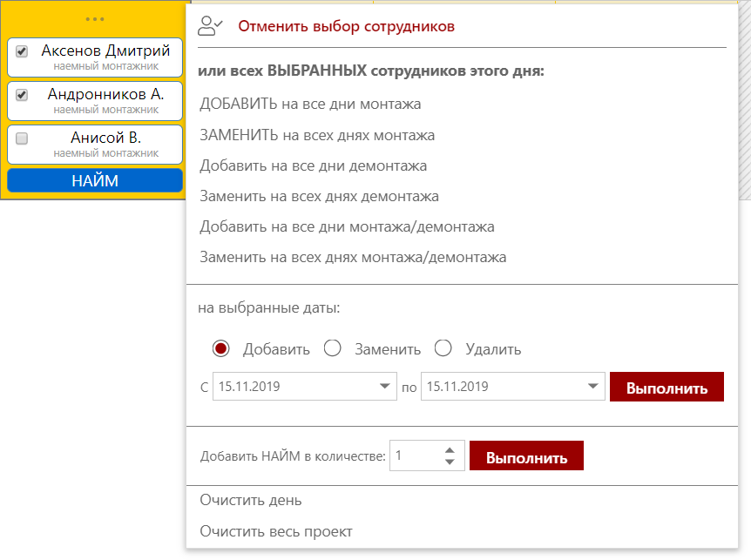Select the Добавить radio button
The image size is (751, 560).
(220, 349)
